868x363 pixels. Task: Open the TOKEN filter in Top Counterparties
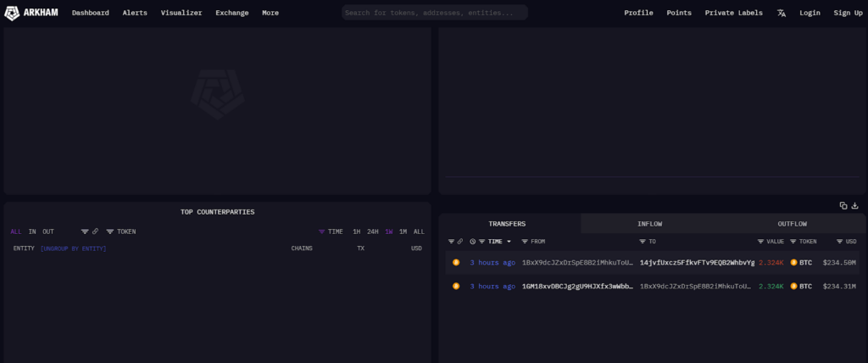point(121,232)
